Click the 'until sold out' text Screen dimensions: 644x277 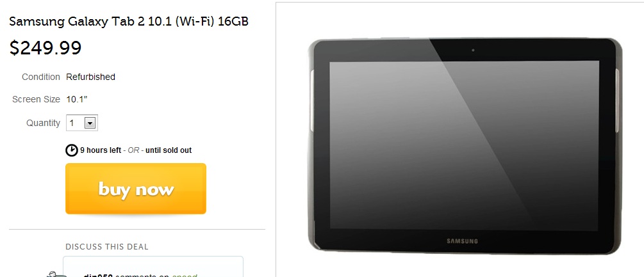click(x=169, y=150)
